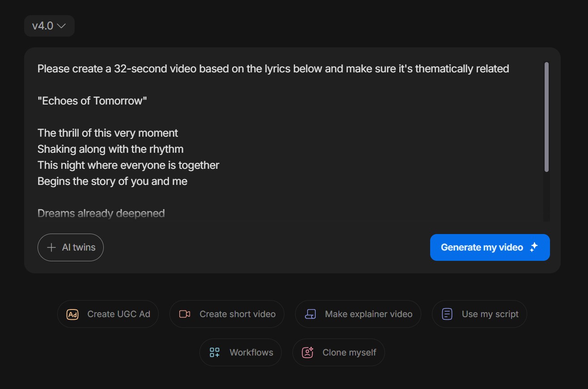Click the "Echoes of Tomorrow" title line
This screenshot has height=389, width=588.
coord(93,101)
